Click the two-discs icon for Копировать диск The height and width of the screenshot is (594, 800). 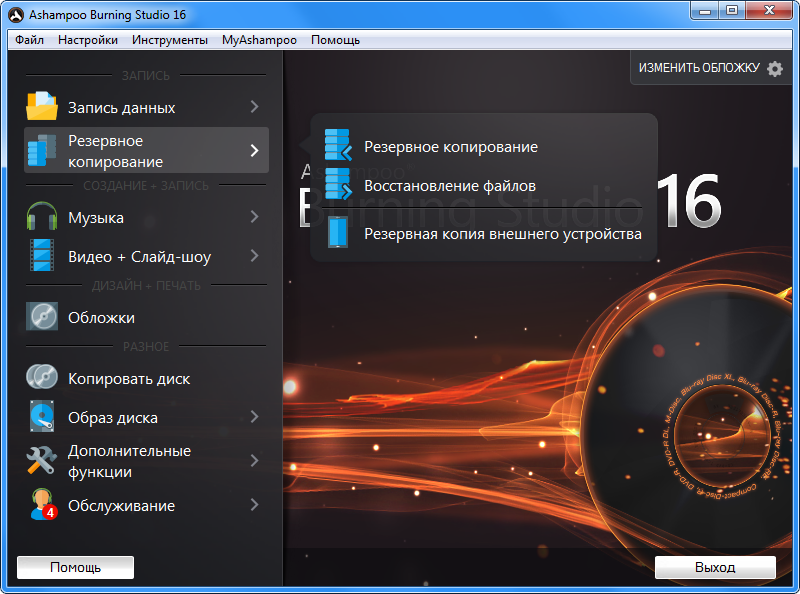coord(42,377)
